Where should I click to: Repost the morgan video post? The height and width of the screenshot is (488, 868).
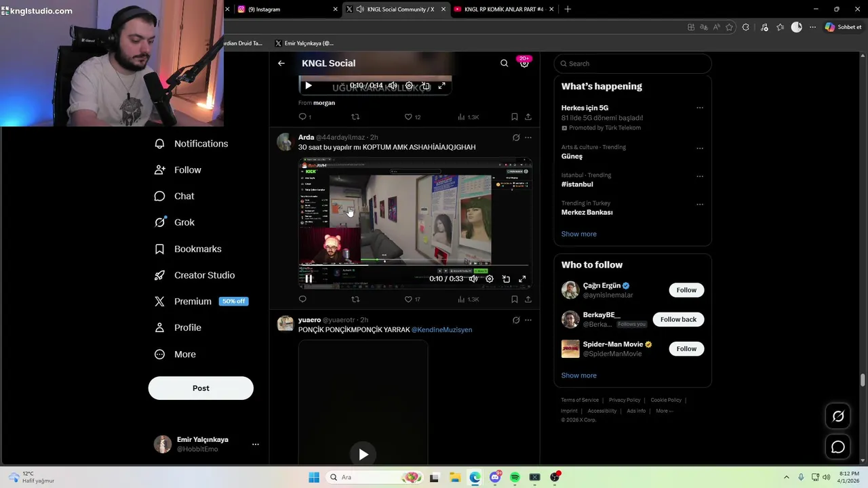[355, 117]
